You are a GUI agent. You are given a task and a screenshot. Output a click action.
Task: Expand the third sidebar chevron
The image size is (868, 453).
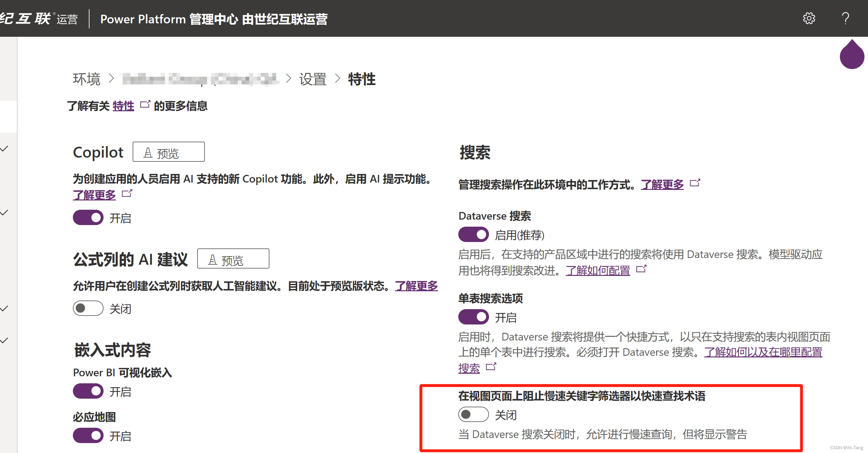4,309
